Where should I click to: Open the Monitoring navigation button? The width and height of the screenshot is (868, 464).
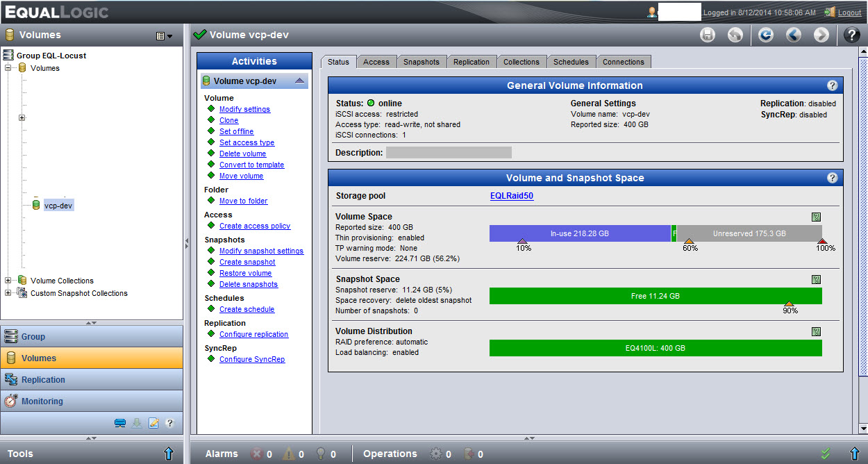92,401
